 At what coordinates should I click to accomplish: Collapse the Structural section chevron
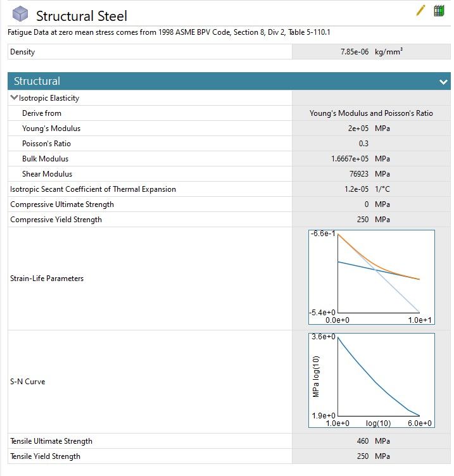point(443,82)
